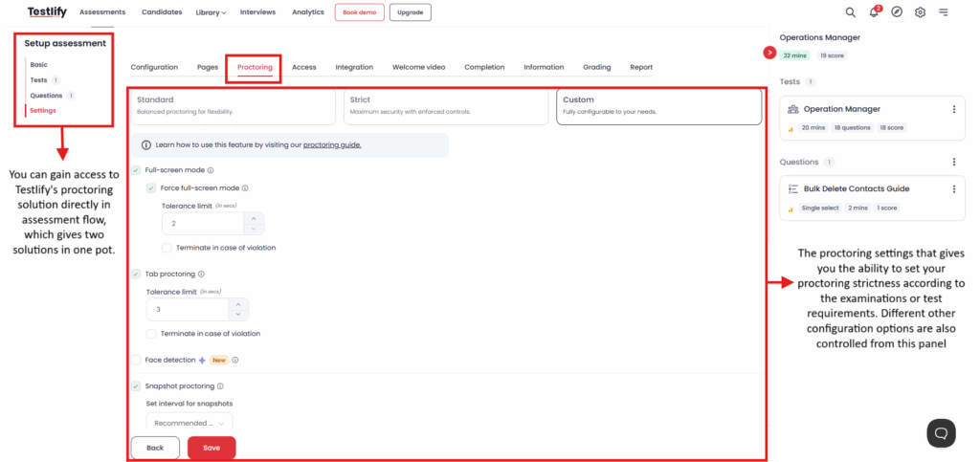Open Analytics in the navbar

pyautogui.click(x=308, y=11)
